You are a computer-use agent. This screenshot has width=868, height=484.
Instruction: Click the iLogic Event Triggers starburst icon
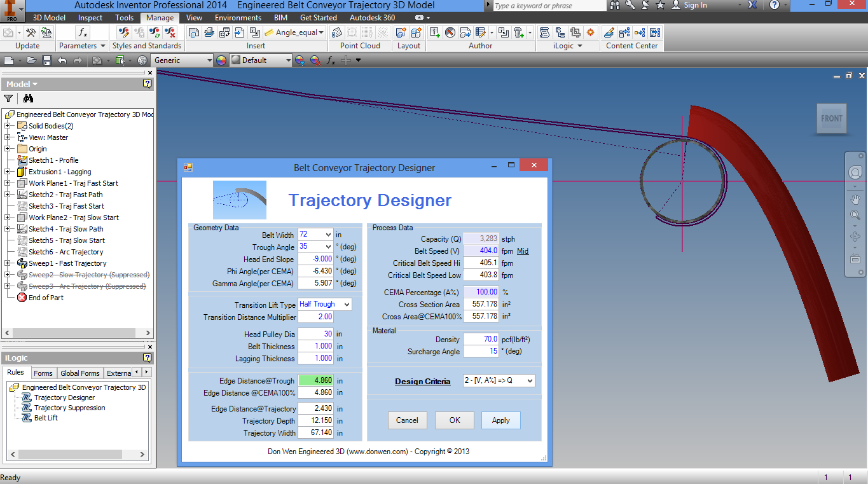pyautogui.click(x=591, y=32)
